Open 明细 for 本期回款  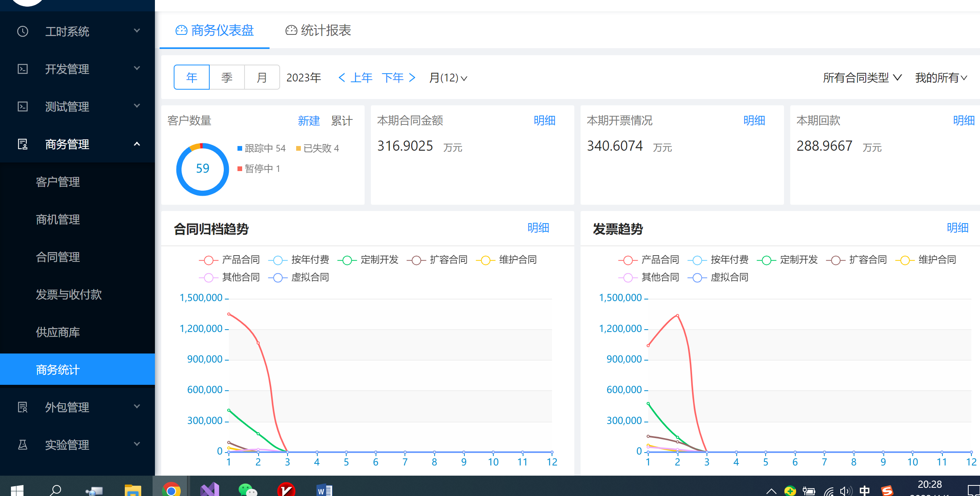964,121
